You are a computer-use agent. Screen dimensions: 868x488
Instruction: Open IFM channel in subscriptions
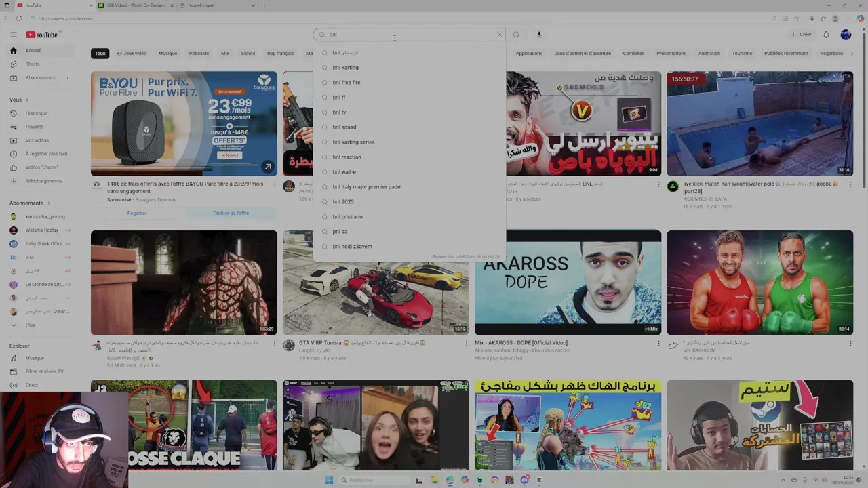41,258
